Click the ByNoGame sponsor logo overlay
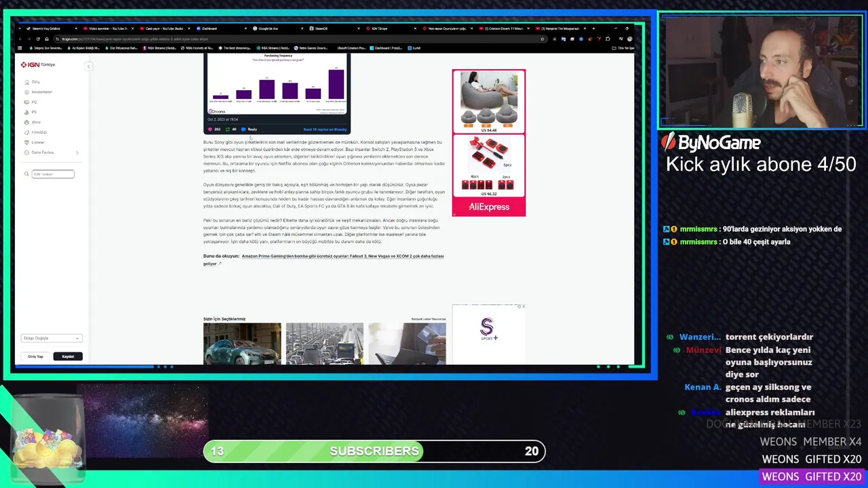The width and height of the screenshot is (868, 488). [x=711, y=142]
